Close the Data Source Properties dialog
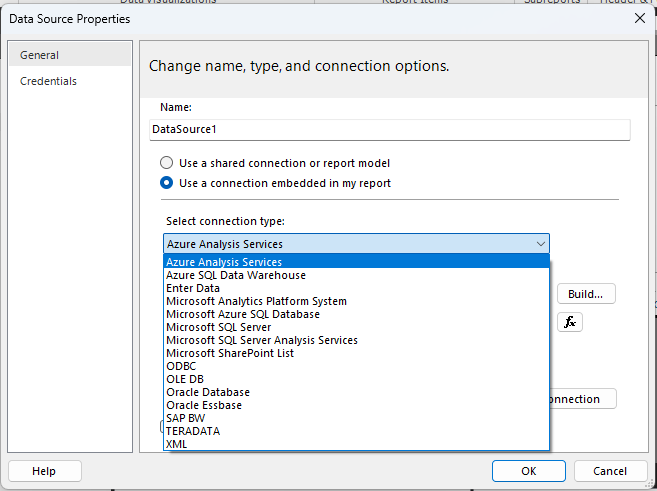The height and width of the screenshot is (491, 657). point(639,18)
